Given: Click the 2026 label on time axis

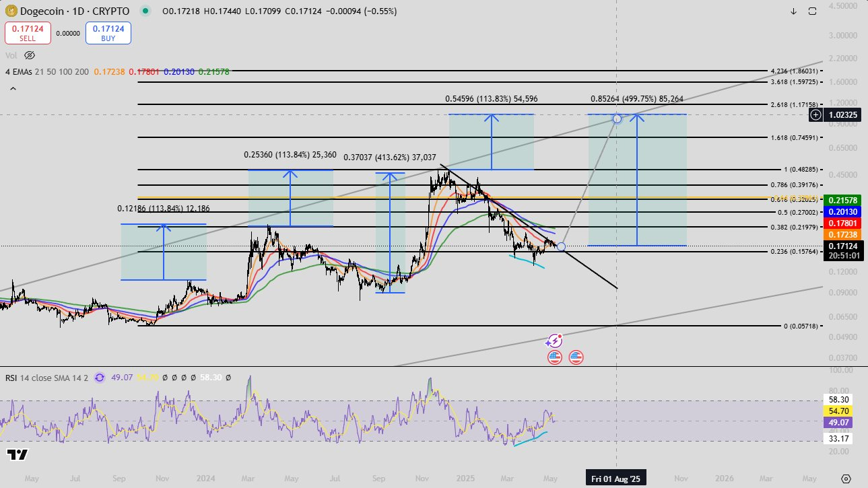Looking at the screenshot, I should tap(725, 479).
